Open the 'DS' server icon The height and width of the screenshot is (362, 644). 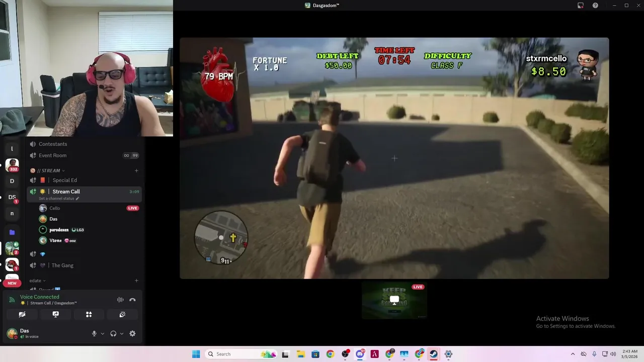click(x=12, y=197)
